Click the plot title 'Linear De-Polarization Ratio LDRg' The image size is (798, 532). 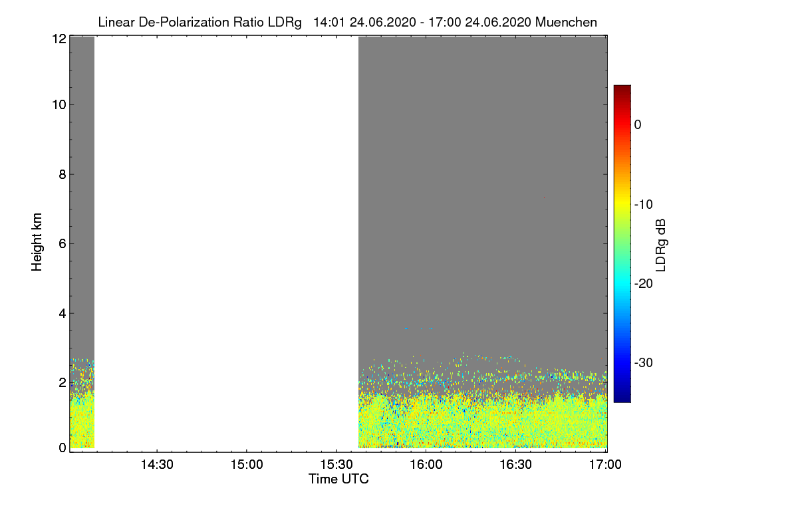click(x=199, y=22)
